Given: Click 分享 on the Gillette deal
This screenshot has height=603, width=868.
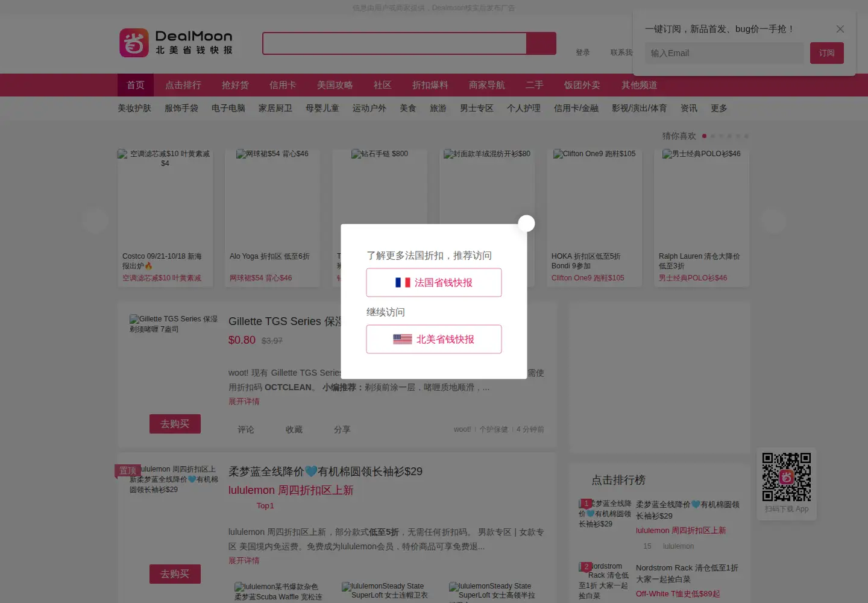Looking at the screenshot, I should point(342,429).
